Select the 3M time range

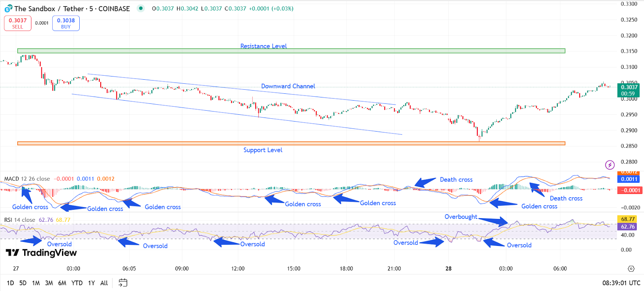[x=49, y=283]
